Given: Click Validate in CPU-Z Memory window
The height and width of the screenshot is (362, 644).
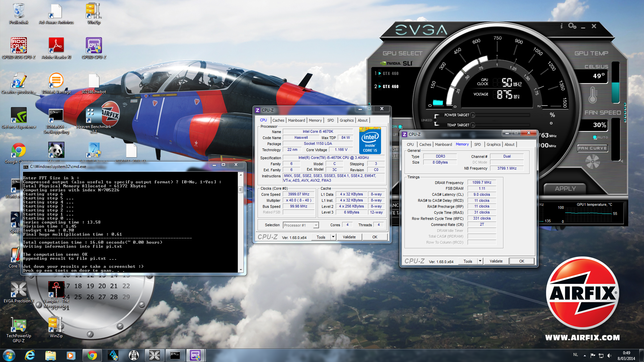Looking at the screenshot, I should (496, 261).
